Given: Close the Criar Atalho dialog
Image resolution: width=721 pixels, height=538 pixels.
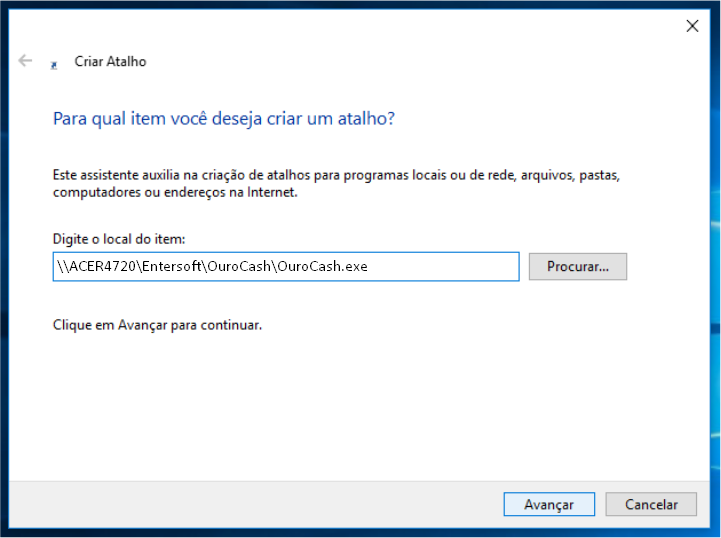Looking at the screenshot, I should (x=692, y=26).
